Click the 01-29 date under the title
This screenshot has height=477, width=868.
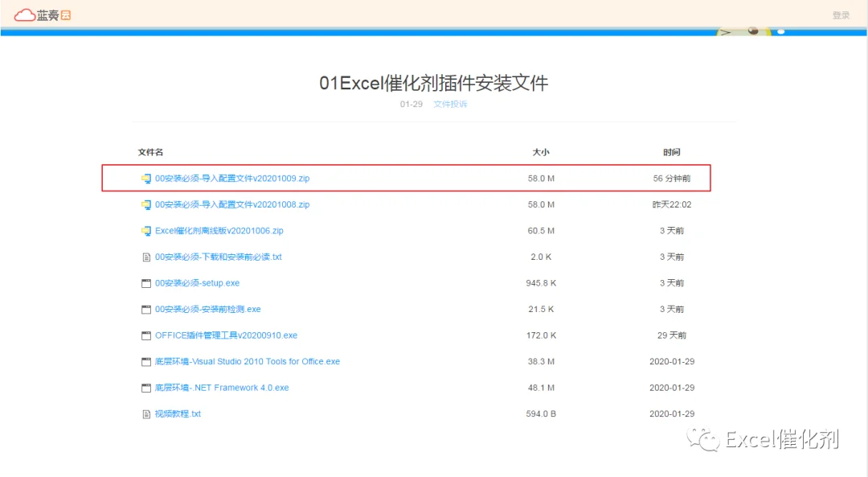pos(411,104)
